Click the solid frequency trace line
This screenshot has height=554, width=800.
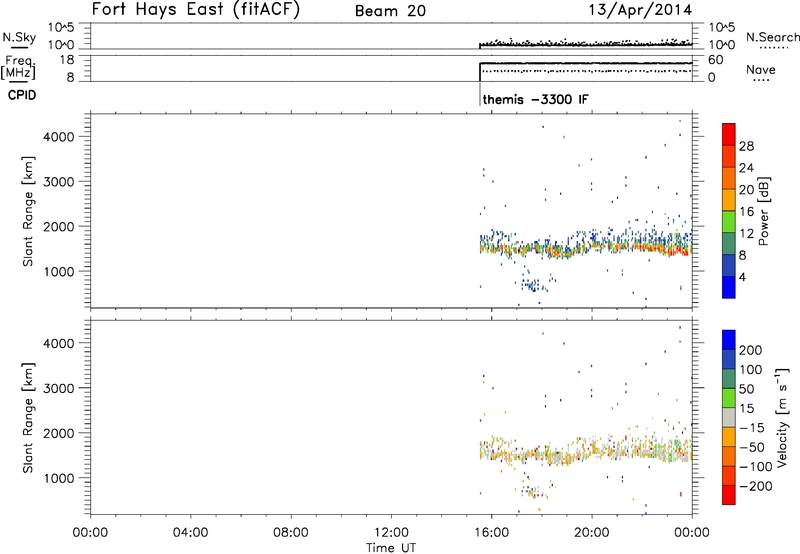(586, 63)
